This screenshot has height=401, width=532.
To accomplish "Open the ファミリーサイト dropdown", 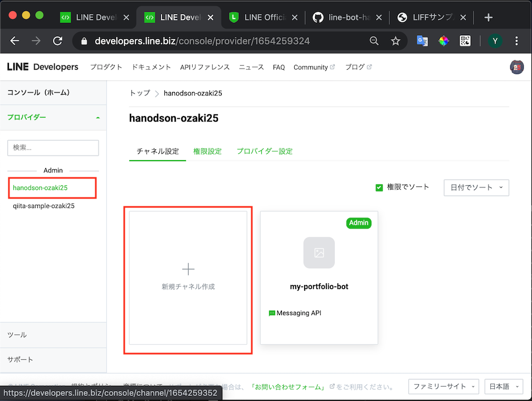I will tap(444, 386).
